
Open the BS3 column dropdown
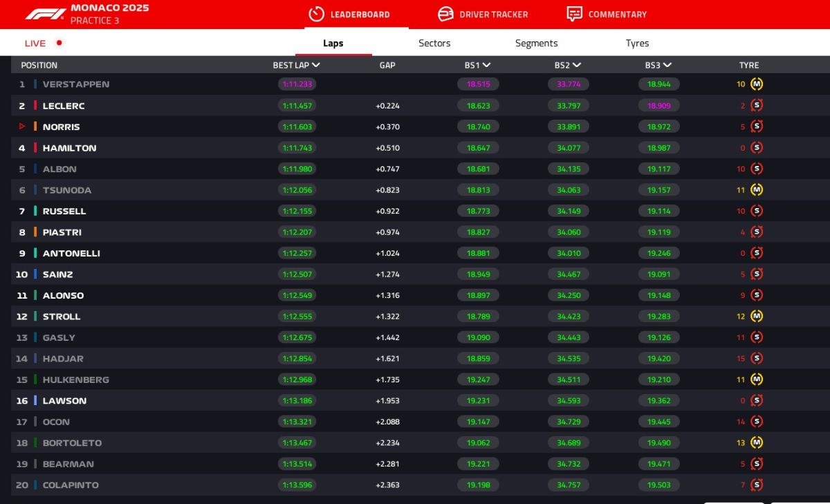(x=667, y=65)
